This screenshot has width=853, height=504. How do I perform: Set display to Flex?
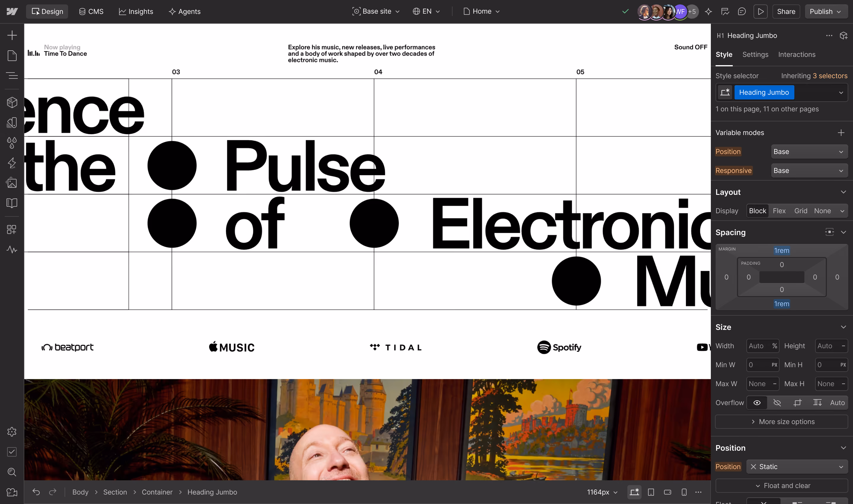pos(779,211)
